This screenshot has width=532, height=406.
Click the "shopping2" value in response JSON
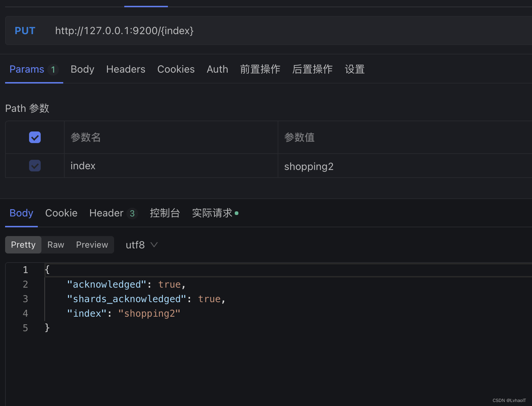point(149,313)
